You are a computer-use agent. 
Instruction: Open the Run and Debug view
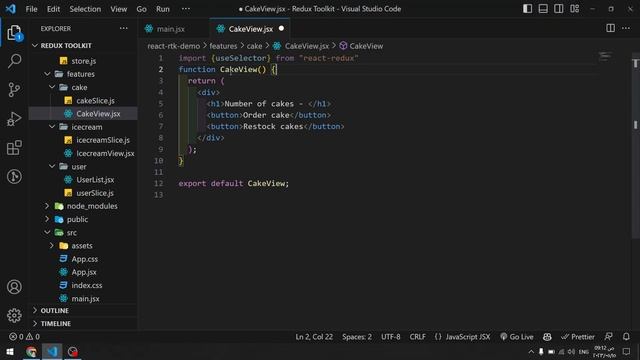[14, 119]
